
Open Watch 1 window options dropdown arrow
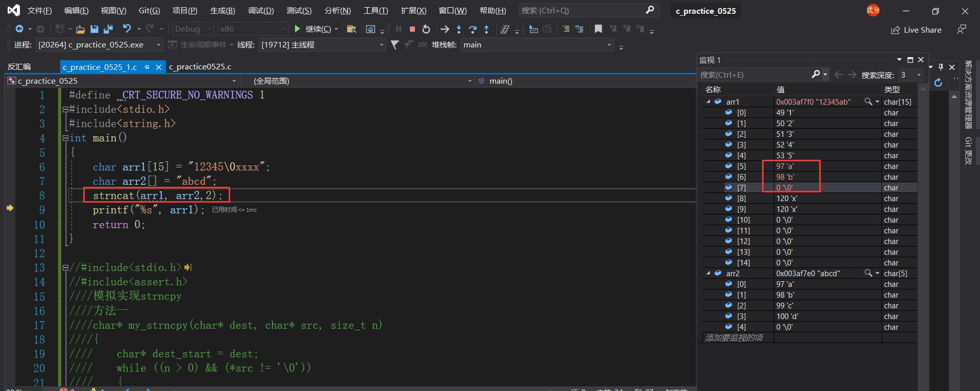tap(899, 60)
